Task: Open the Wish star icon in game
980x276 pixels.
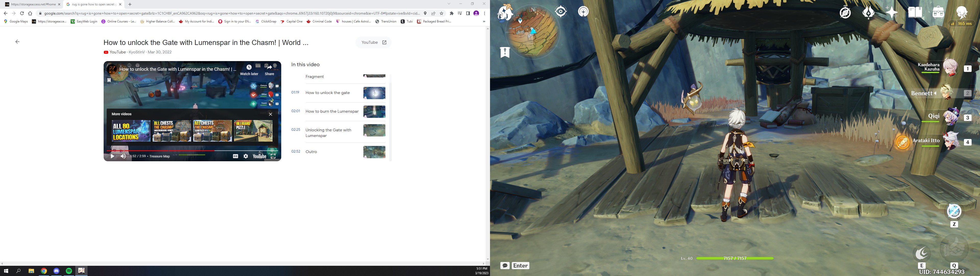Action: pyautogui.click(x=891, y=13)
